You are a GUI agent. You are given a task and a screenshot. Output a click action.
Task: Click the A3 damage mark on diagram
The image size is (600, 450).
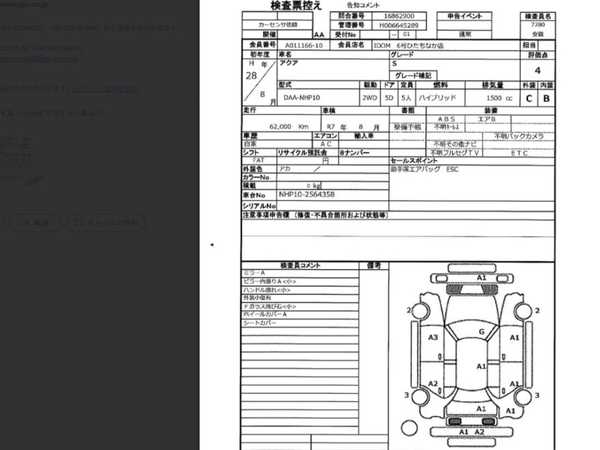[x=433, y=337]
